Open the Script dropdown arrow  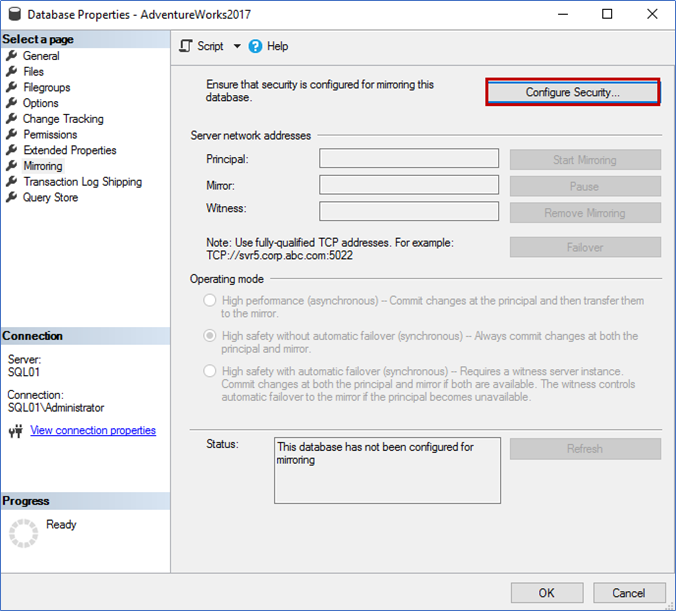pos(237,46)
